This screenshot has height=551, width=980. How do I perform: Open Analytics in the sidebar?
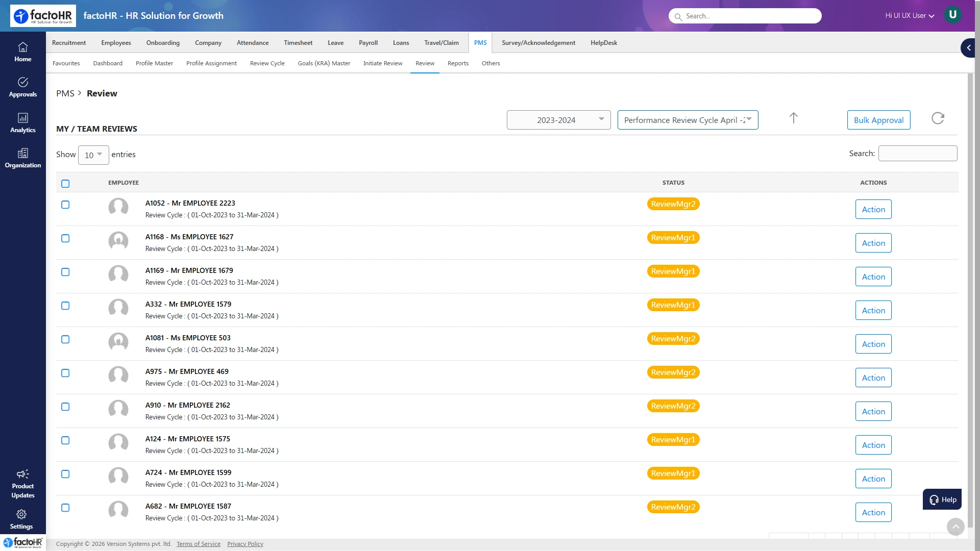[x=22, y=123]
